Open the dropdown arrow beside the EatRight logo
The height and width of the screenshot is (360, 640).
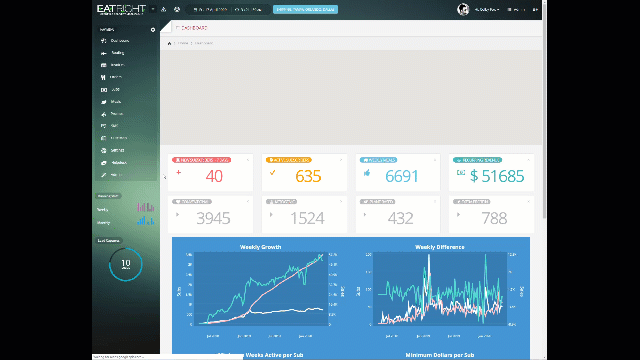tap(153, 9)
